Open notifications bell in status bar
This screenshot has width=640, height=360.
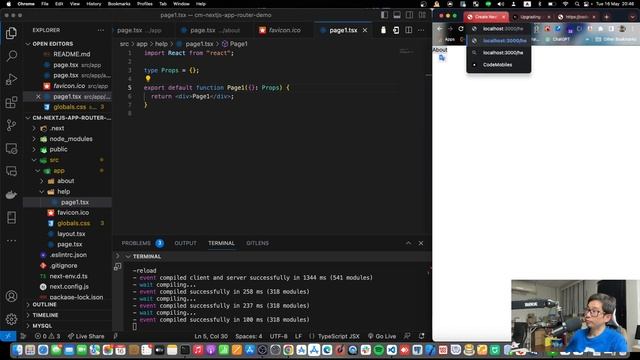point(421,336)
